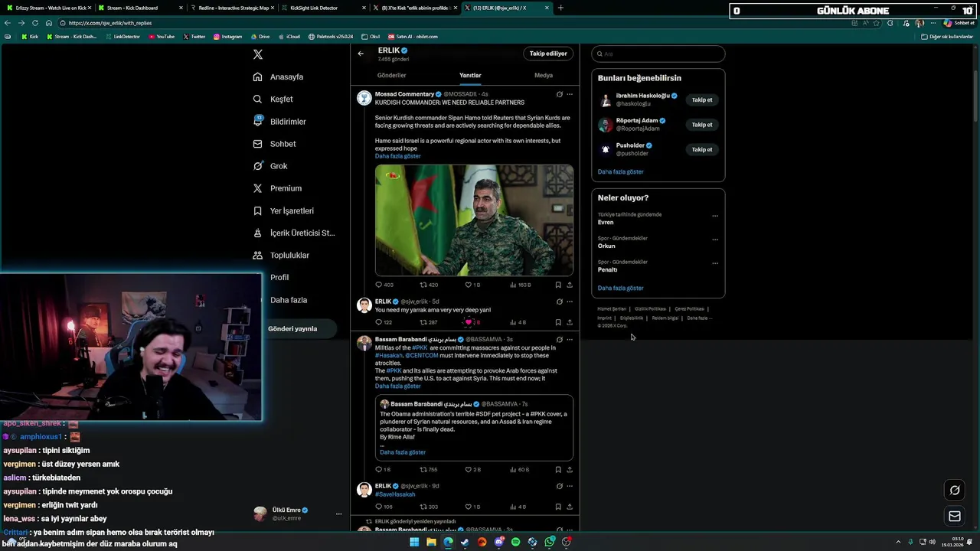Reply to ERLIK's 5d post (122)
Image resolution: width=980 pixels, height=551 pixels.
click(384, 322)
